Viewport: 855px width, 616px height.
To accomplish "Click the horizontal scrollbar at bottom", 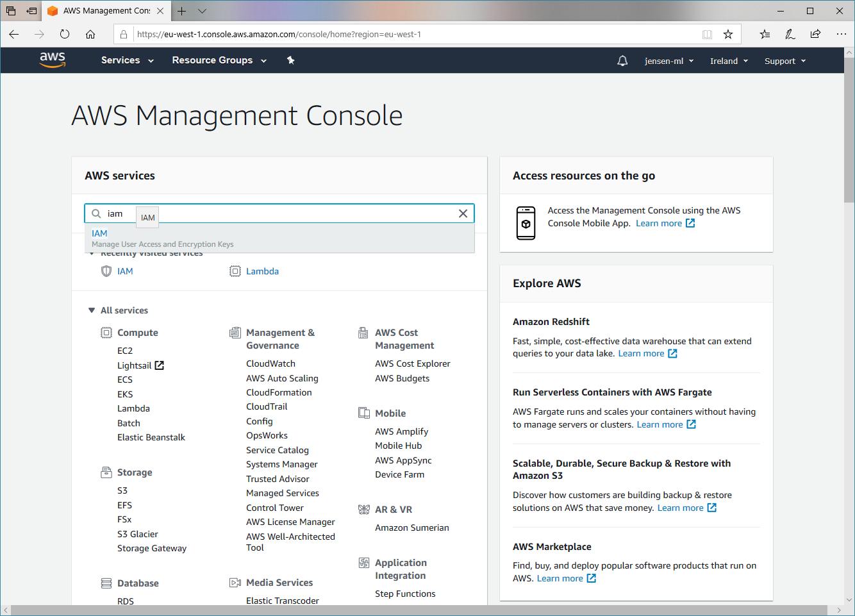I will coord(423,610).
